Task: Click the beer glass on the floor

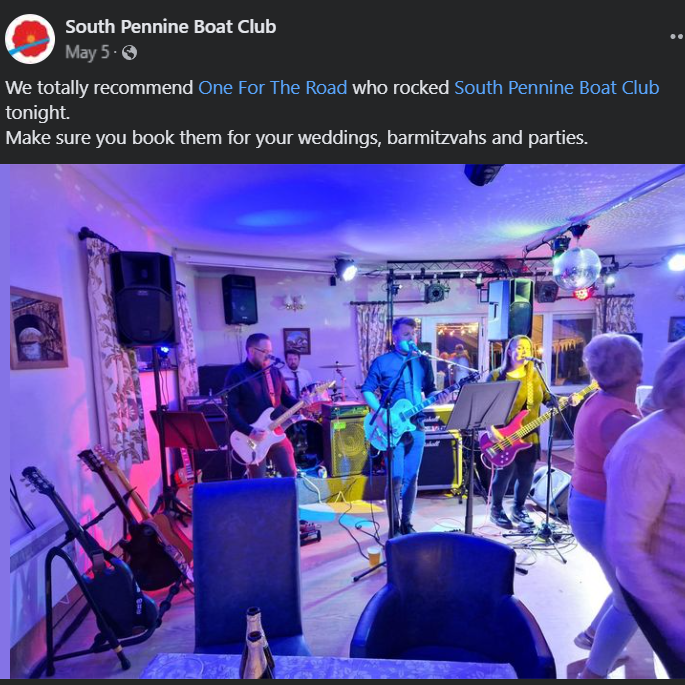Action: (374, 556)
